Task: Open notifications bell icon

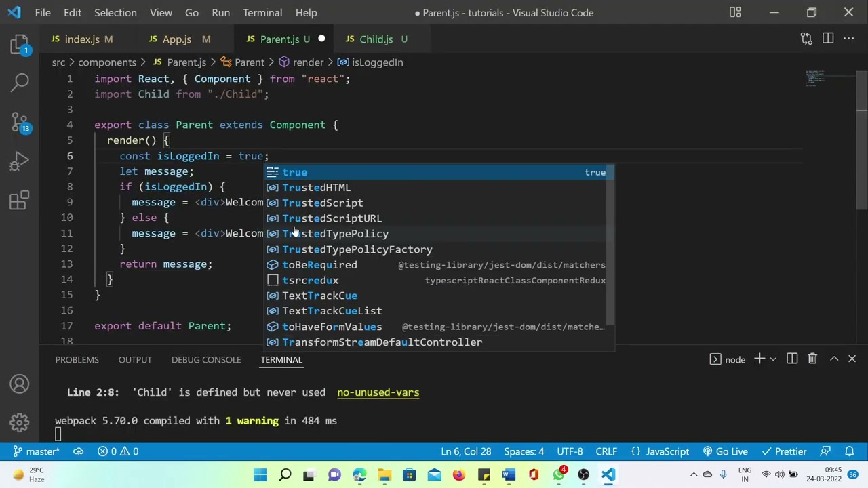Action: pos(849,451)
